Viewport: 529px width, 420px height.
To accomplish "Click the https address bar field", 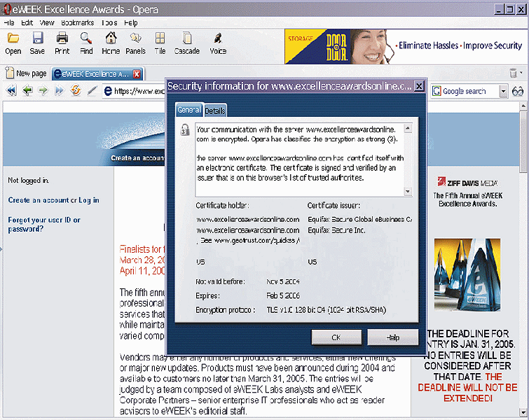I will coord(134,91).
